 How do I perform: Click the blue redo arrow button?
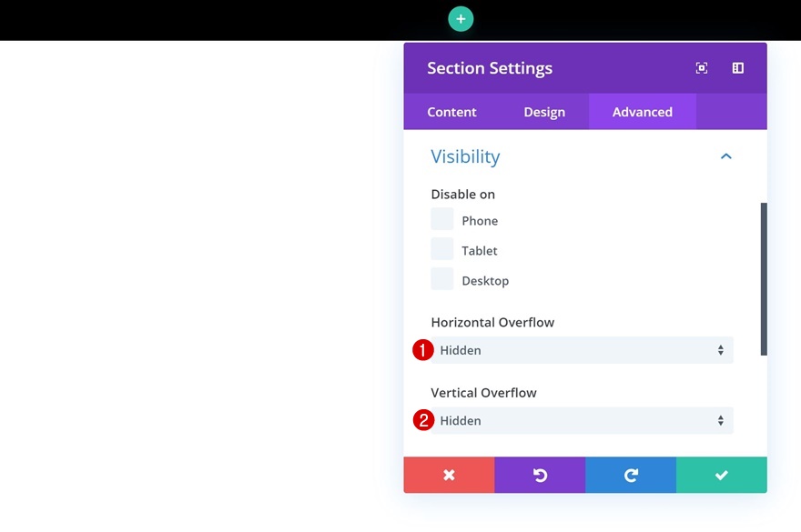[x=631, y=475]
